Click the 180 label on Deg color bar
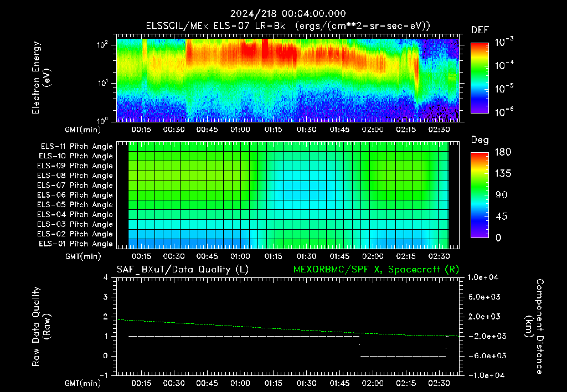This screenshot has width=567, height=392. tap(503, 152)
